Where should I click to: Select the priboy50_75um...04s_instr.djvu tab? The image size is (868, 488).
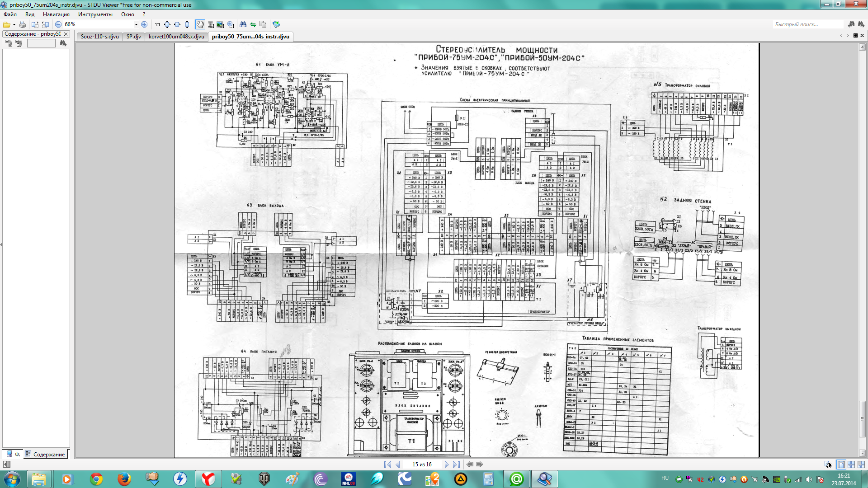[250, 37]
